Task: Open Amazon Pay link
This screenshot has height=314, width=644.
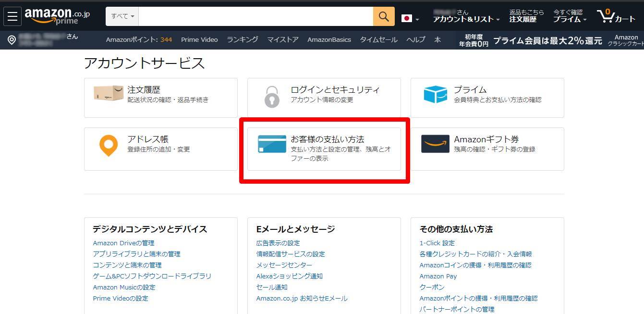Action: click(438, 276)
